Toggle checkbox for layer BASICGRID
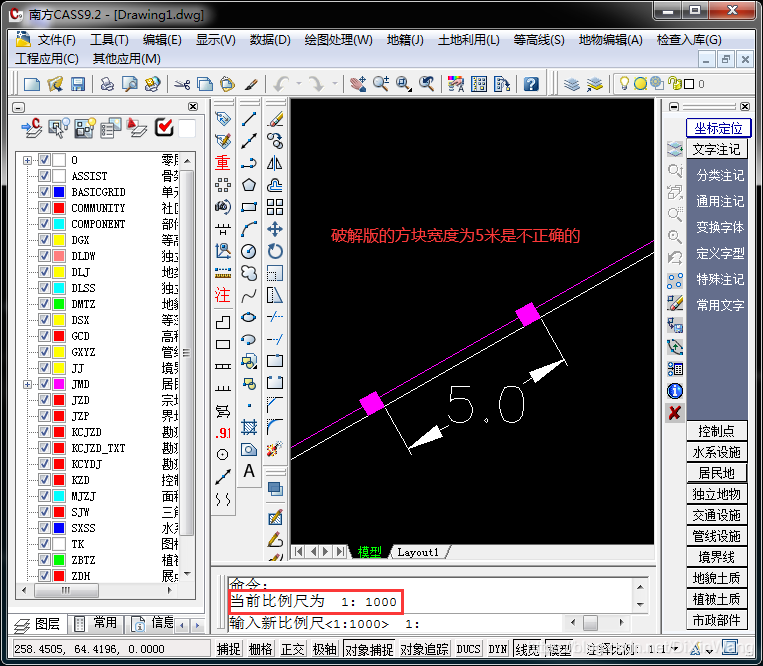The image size is (763, 666). [x=44, y=192]
